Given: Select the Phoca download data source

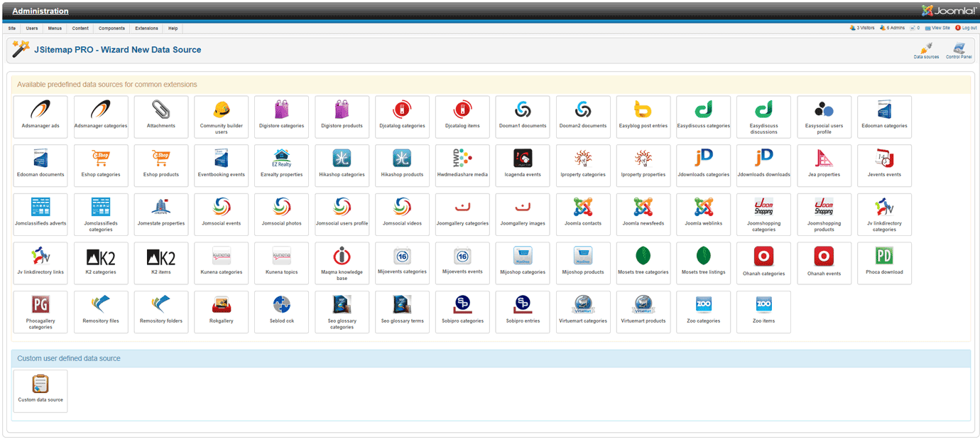Looking at the screenshot, I should (884, 263).
